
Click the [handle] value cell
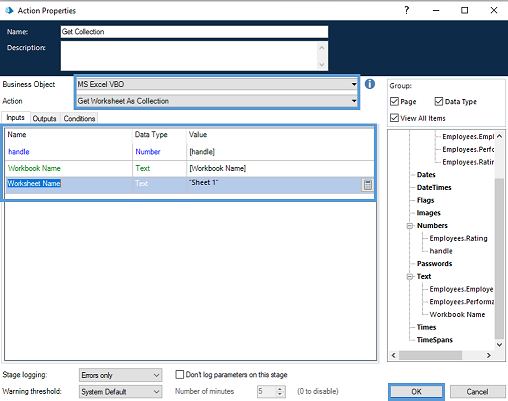(280, 152)
